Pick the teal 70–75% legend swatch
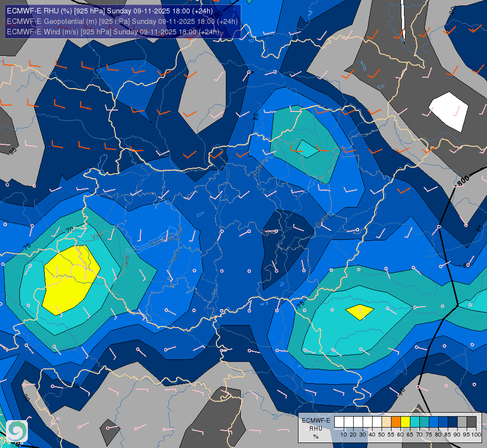Image resolution: width=487 pixels, height=448 pixels. (x=424, y=422)
